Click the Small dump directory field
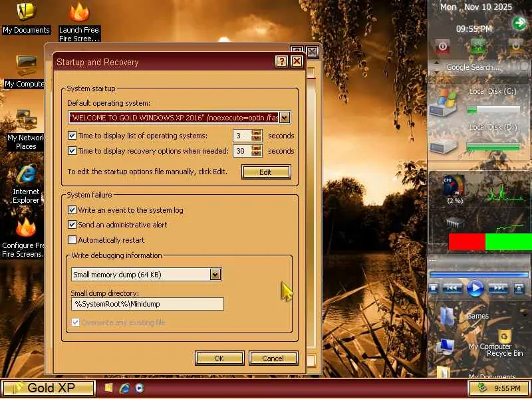This screenshot has height=399, width=532. pyautogui.click(x=147, y=304)
